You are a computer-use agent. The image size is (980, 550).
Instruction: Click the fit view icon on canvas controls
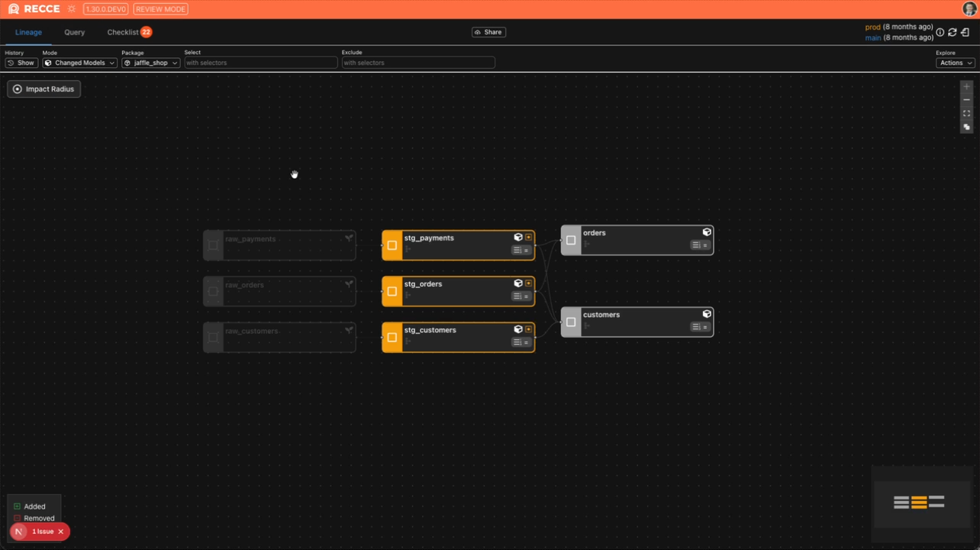click(966, 113)
